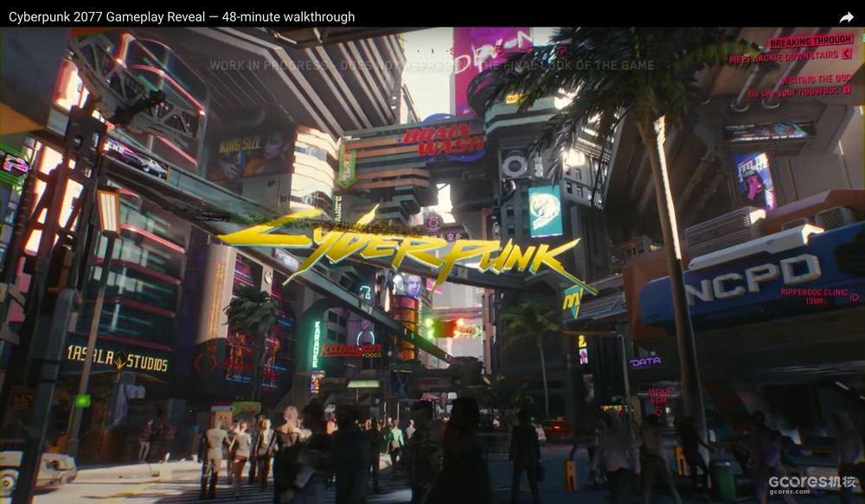Viewport: 865px width, 504px height.
Task: Click the red "BRAIN WASH" neon sign
Action: click(444, 139)
